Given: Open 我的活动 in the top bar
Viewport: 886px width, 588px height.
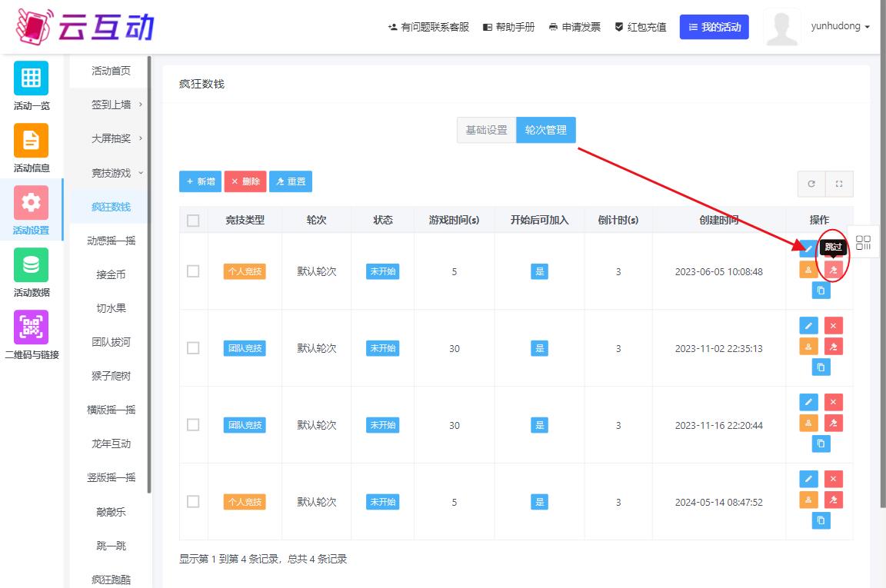Looking at the screenshot, I should (714, 27).
